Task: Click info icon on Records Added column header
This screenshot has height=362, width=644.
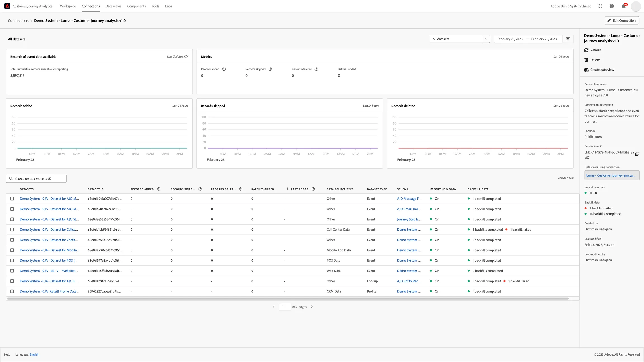Action: (158, 189)
